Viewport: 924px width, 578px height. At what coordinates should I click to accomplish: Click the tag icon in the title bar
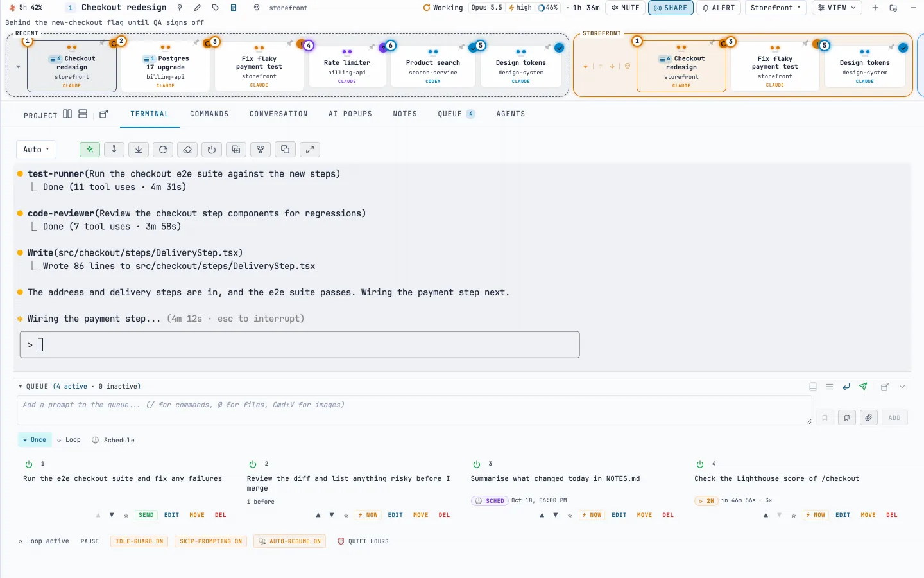[x=216, y=8]
